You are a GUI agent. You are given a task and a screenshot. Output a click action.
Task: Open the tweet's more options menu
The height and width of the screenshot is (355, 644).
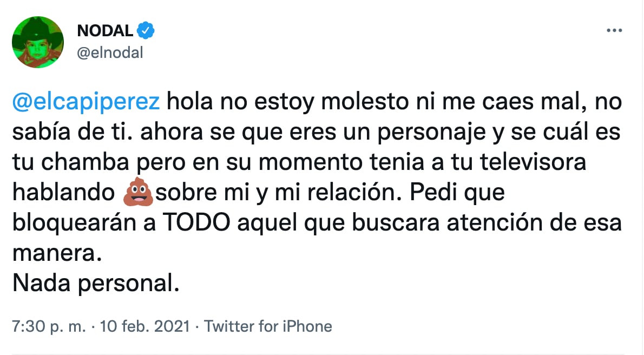pos(614,31)
